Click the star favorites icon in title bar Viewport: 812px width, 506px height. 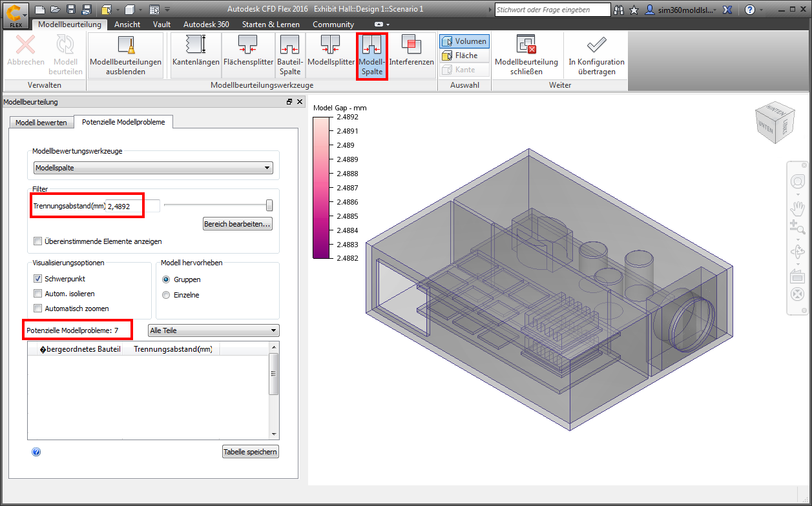point(634,10)
